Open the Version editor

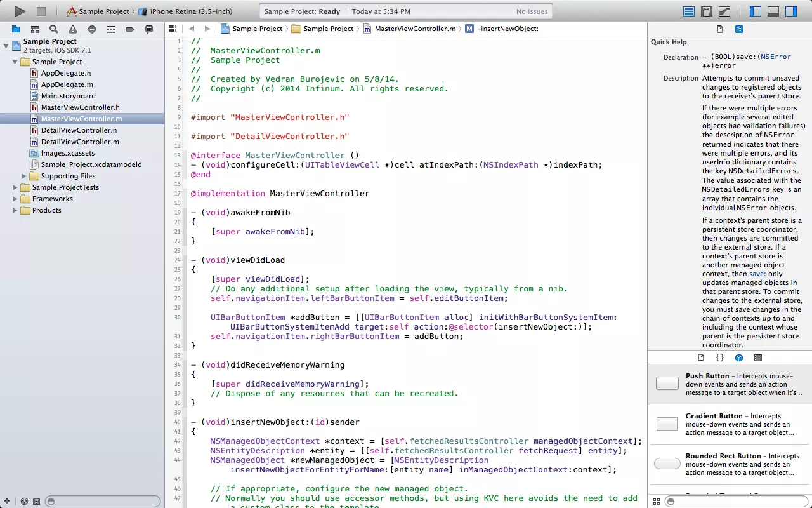724,11
